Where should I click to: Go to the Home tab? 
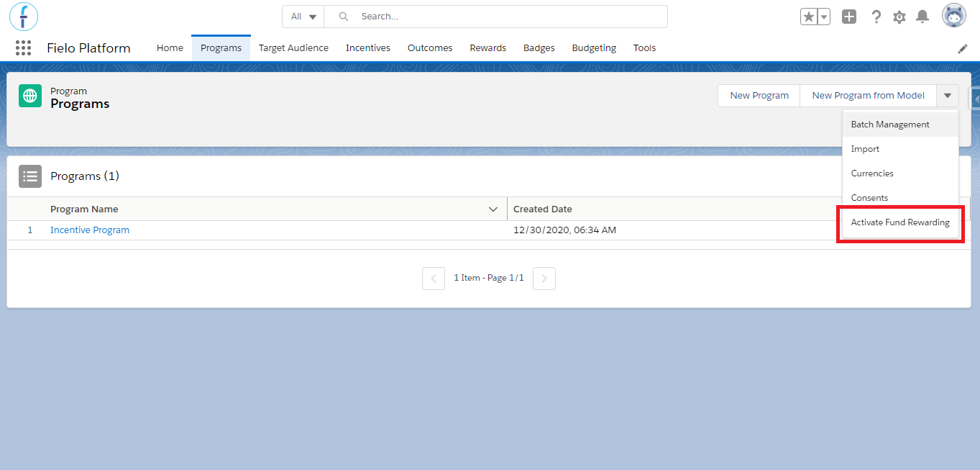click(x=170, y=48)
